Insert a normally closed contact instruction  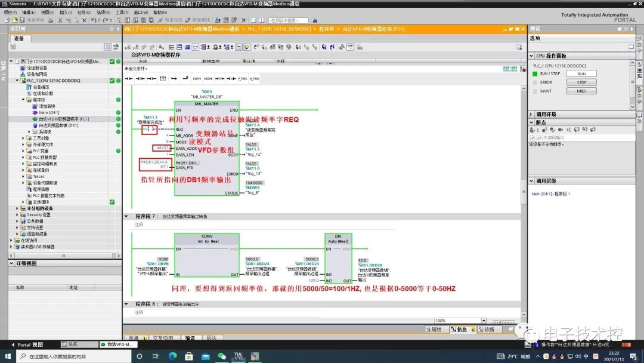[x=140, y=79]
